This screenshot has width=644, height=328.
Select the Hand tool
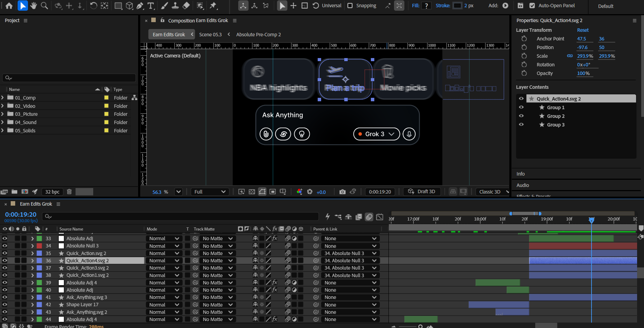pyautogui.click(x=33, y=6)
